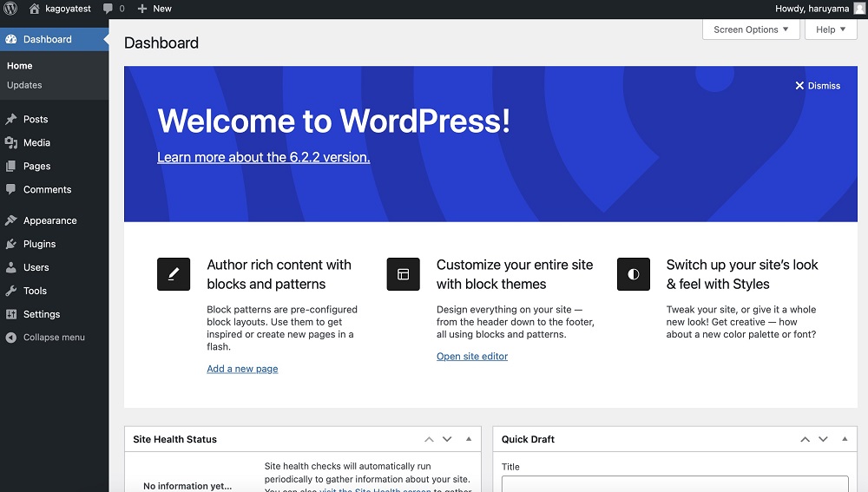This screenshot has width=868, height=492.
Task: Click the Quick Draft Title input field
Action: 674,483
